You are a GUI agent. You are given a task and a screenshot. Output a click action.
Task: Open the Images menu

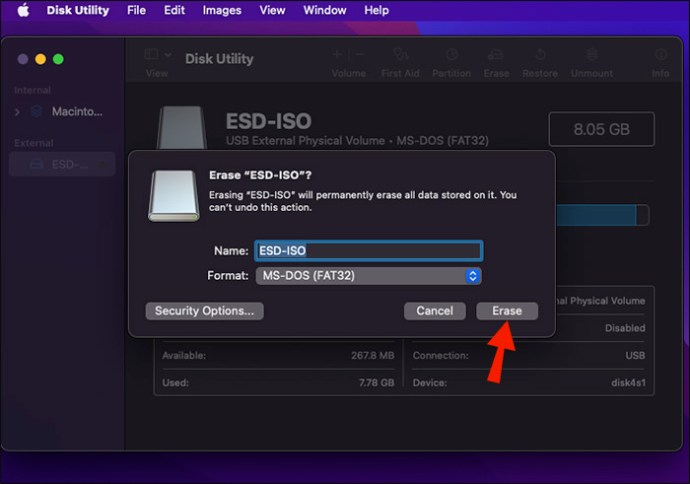[222, 10]
